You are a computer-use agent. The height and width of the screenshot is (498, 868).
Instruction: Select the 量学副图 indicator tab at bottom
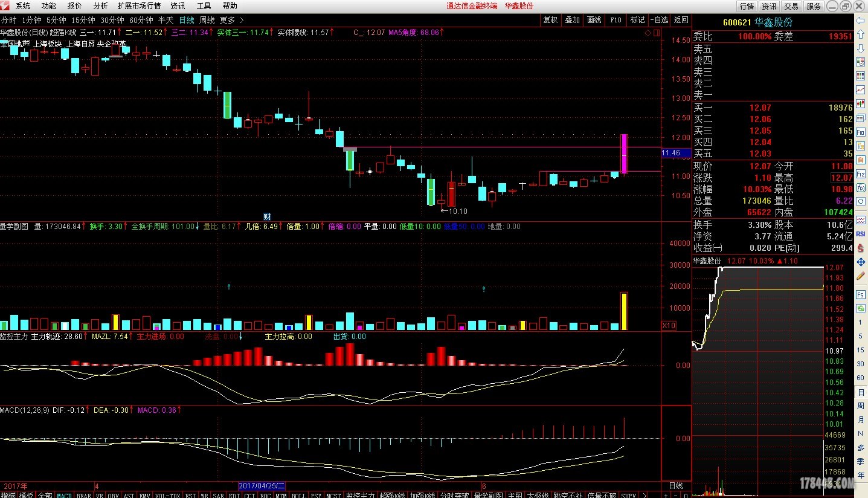[x=489, y=495]
